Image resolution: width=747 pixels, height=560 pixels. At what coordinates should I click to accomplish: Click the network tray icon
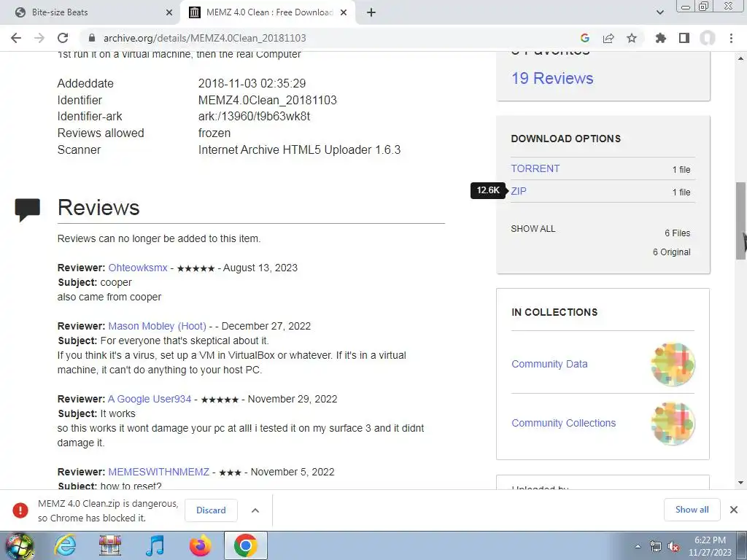tap(656, 546)
